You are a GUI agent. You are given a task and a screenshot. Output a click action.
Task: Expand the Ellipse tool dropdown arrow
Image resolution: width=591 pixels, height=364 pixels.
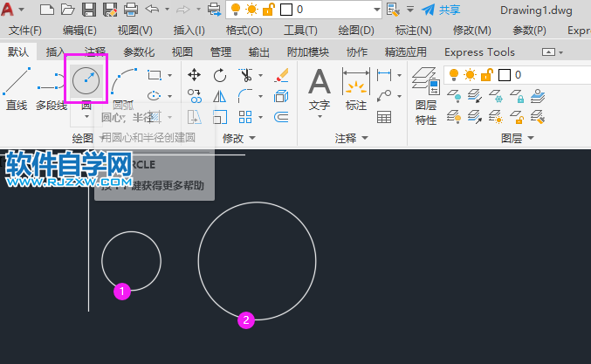(169, 97)
